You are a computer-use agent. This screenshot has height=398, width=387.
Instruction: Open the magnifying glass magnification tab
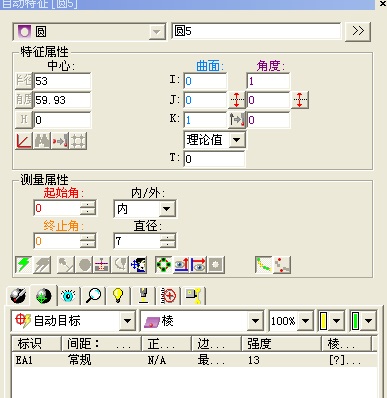tap(93, 296)
